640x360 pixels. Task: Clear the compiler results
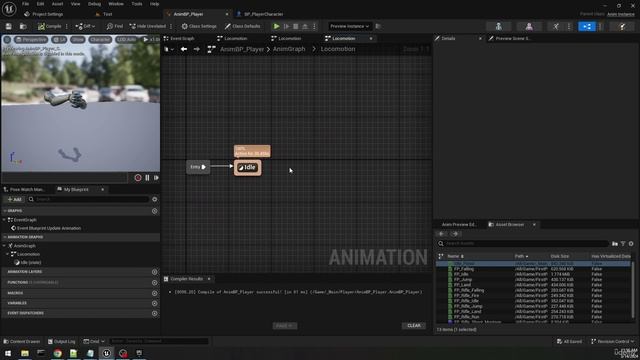(414, 326)
